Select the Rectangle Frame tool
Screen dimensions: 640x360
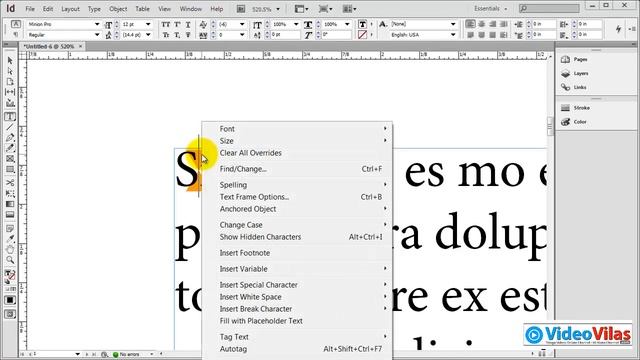tap(10, 158)
